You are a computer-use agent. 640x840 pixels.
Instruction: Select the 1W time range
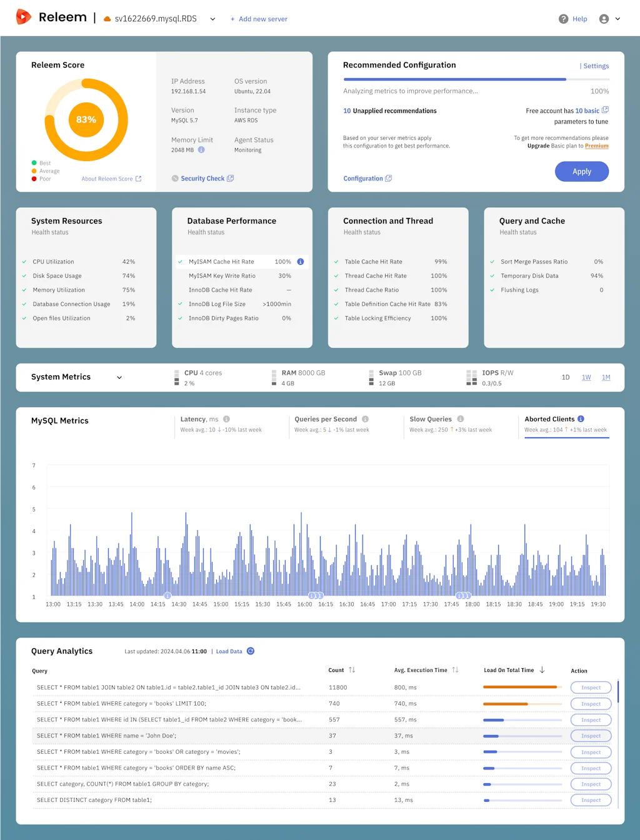586,377
